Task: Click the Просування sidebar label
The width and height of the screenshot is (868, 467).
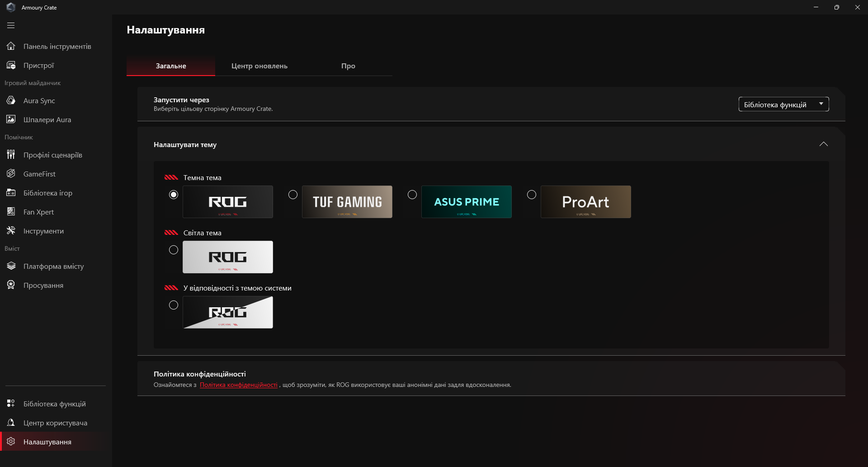Action: click(43, 286)
